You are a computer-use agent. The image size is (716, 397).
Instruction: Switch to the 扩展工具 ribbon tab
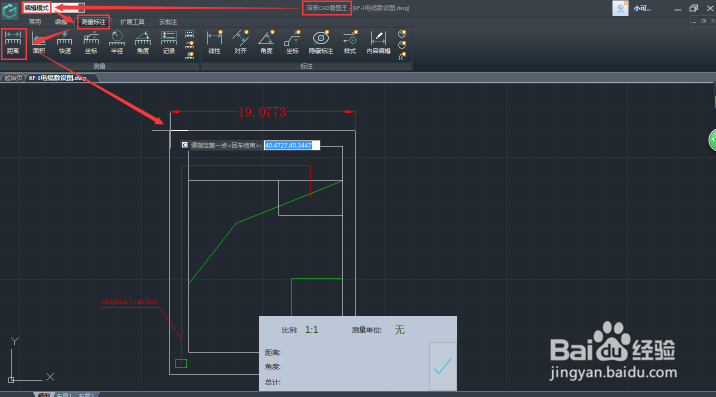[x=132, y=22]
